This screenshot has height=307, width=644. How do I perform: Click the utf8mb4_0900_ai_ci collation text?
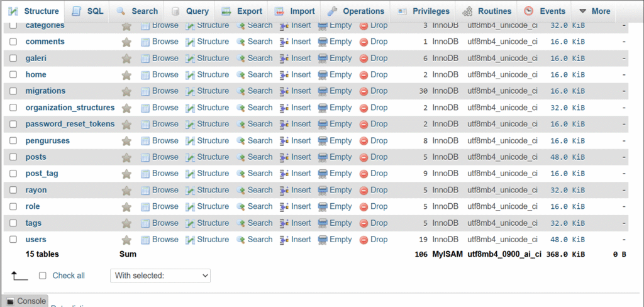(x=504, y=254)
